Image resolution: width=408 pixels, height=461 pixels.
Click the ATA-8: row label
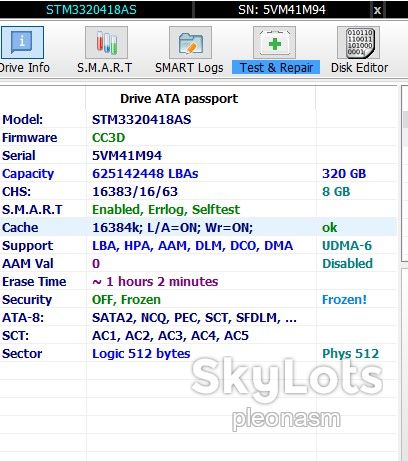[23, 318]
